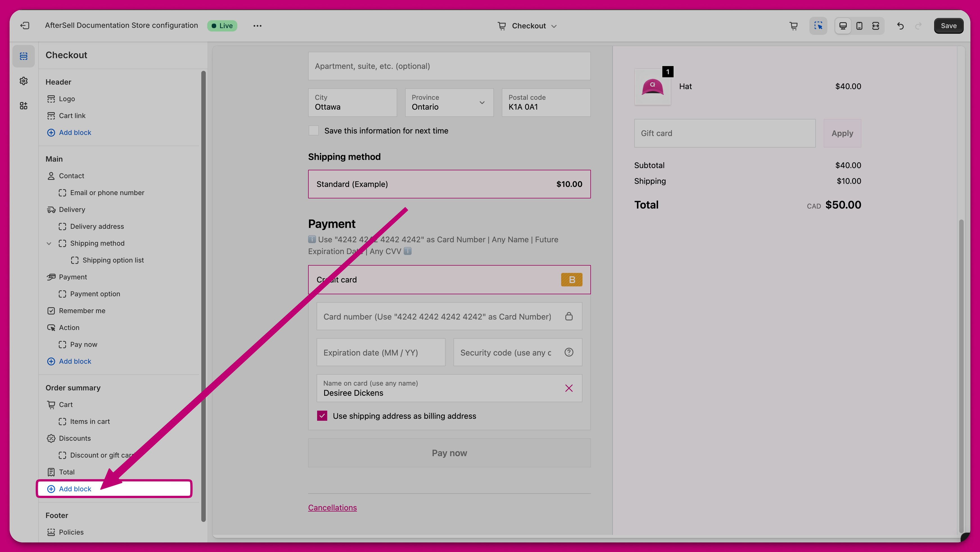
Task: Toggle the inspector selection icon
Action: click(x=818, y=26)
